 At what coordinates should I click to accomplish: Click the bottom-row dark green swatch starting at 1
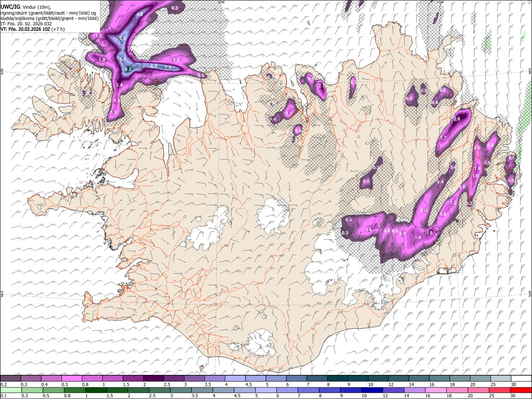[x=96, y=390]
